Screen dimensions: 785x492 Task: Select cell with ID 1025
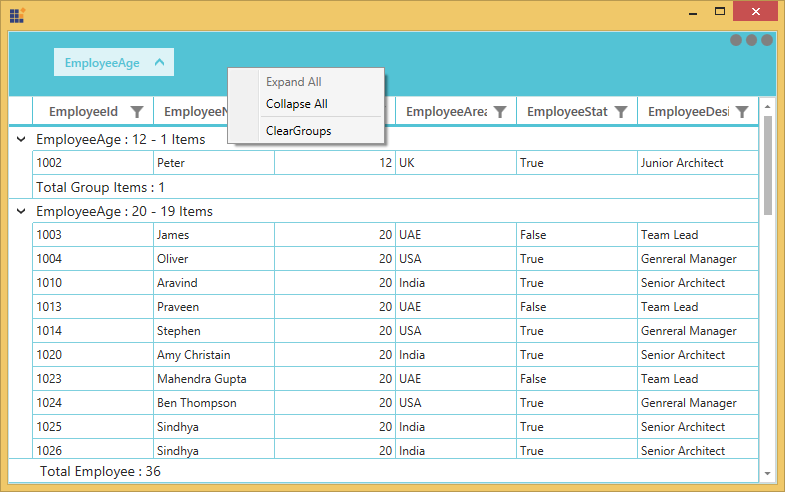coord(93,427)
